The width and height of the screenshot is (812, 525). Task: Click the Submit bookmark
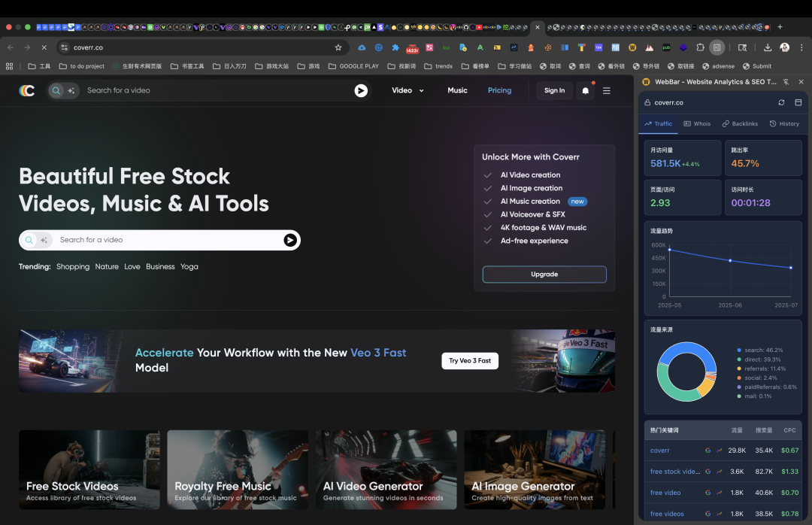[757, 66]
